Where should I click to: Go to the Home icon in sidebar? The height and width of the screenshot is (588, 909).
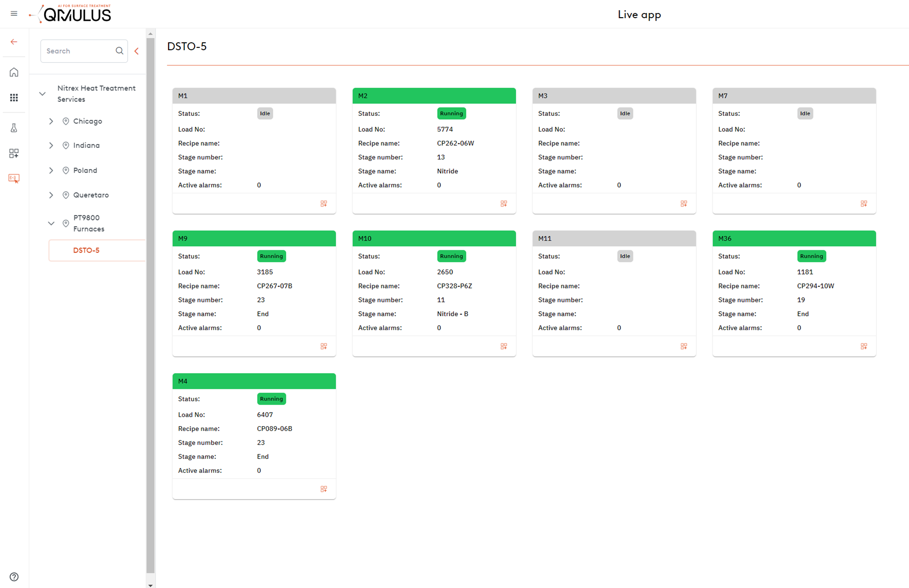pyautogui.click(x=14, y=72)
